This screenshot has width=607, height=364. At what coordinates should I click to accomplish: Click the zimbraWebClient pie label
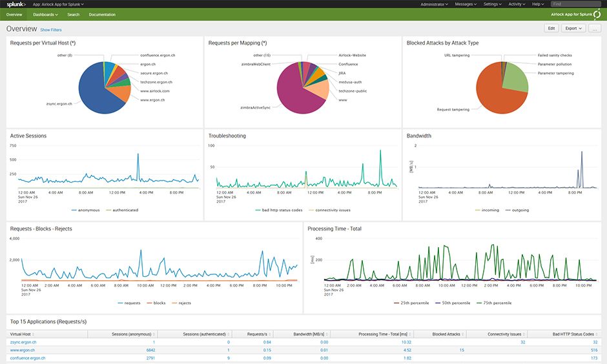coord(256,64)
